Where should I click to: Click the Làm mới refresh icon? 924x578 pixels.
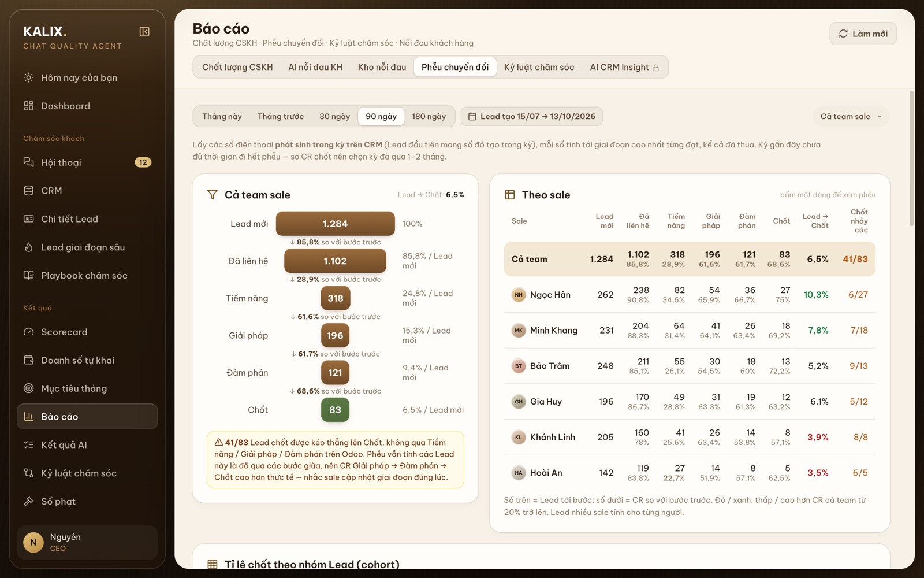tap(843, 34)
